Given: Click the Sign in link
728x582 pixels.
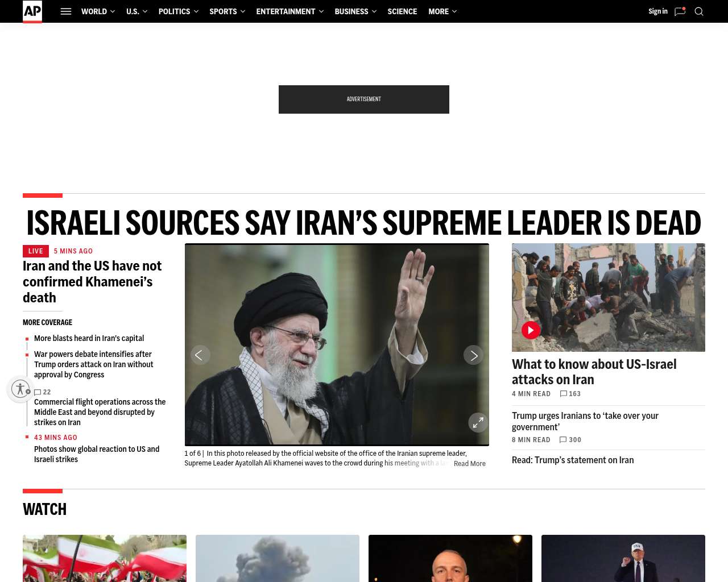Looking at the screenshot, I should tap(658, 11).
